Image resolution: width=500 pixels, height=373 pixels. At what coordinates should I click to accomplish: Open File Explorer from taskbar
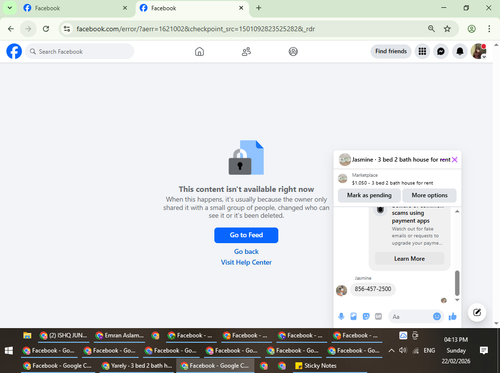(x=27, y=335)
